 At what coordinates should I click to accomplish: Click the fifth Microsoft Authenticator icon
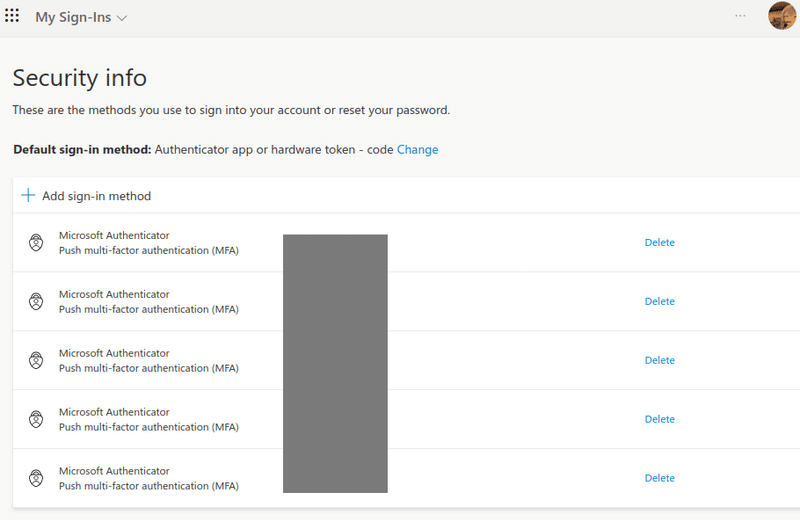(36, 478)
